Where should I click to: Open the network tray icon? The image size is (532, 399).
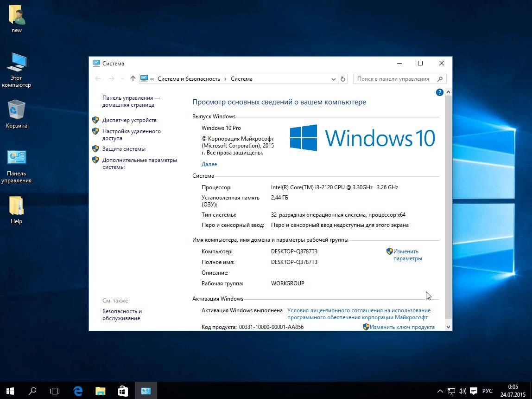tap(451, 391)
